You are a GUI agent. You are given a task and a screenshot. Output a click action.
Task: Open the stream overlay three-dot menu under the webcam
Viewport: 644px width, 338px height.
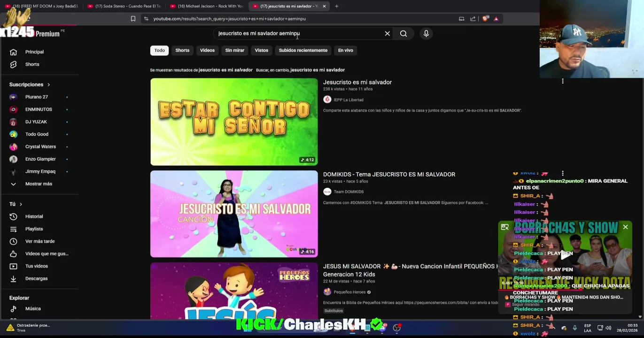pos(563,81)
